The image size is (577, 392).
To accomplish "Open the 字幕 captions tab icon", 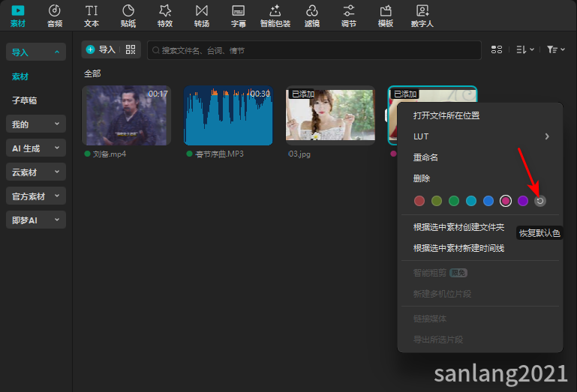I will click(x=239, y=11).
